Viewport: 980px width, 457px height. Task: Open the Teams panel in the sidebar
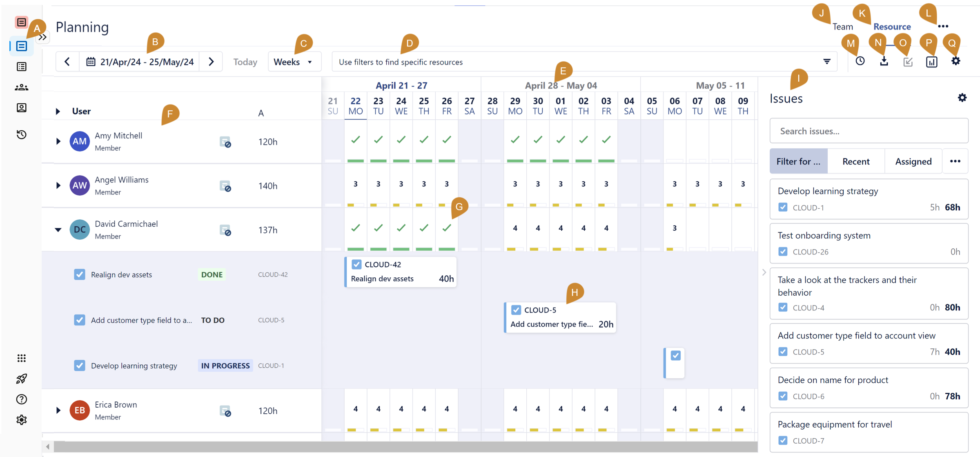(21, 87)
